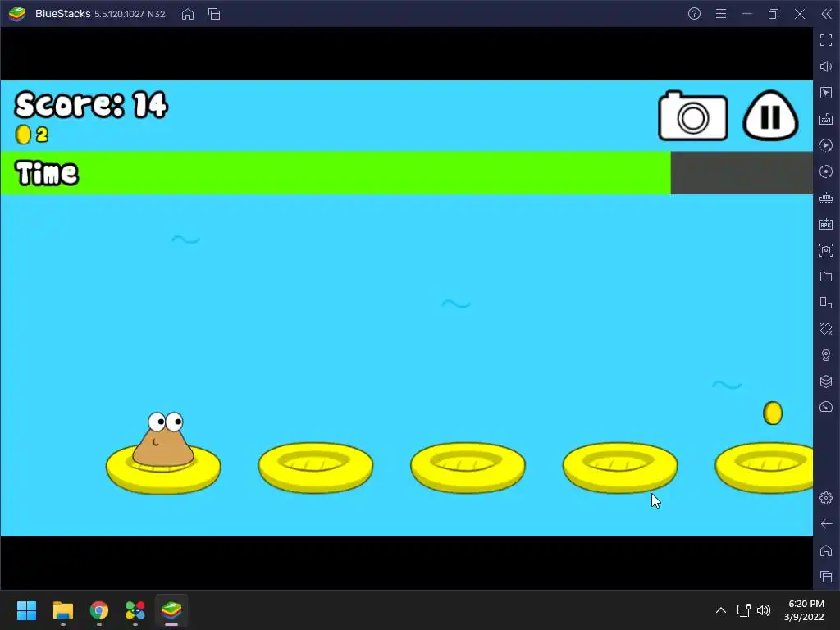Restore down the BlueStacks window

[774, 14]
